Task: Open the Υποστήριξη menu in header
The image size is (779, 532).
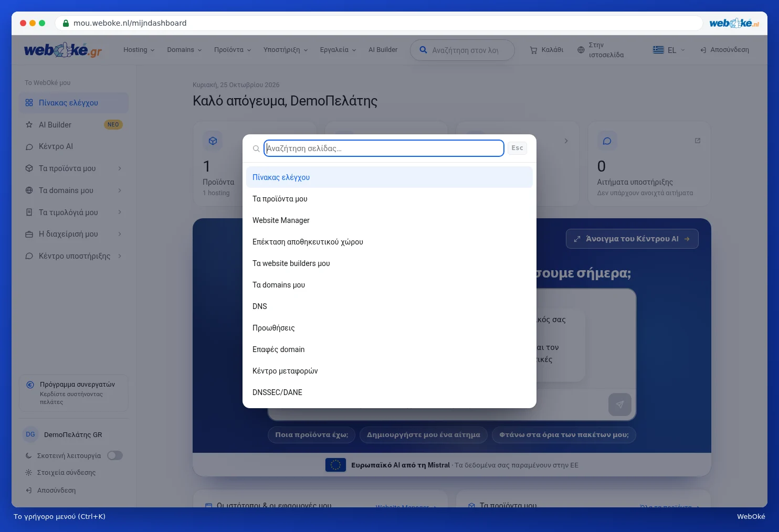Action: point(286,50)
